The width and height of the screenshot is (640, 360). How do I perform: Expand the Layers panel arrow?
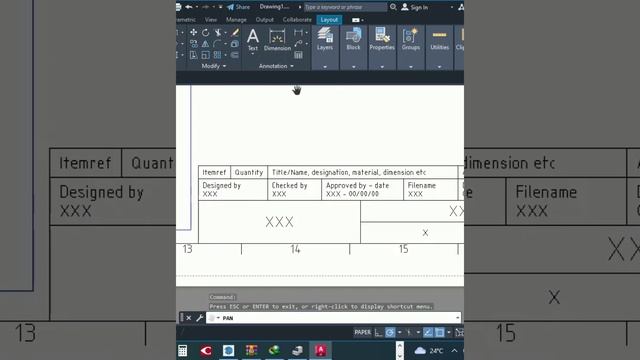(x=325, y=67)
